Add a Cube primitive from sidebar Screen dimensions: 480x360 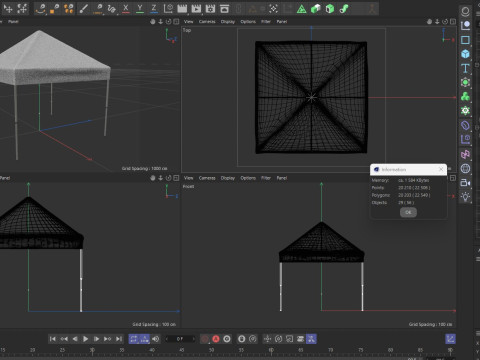coord(465,54)
